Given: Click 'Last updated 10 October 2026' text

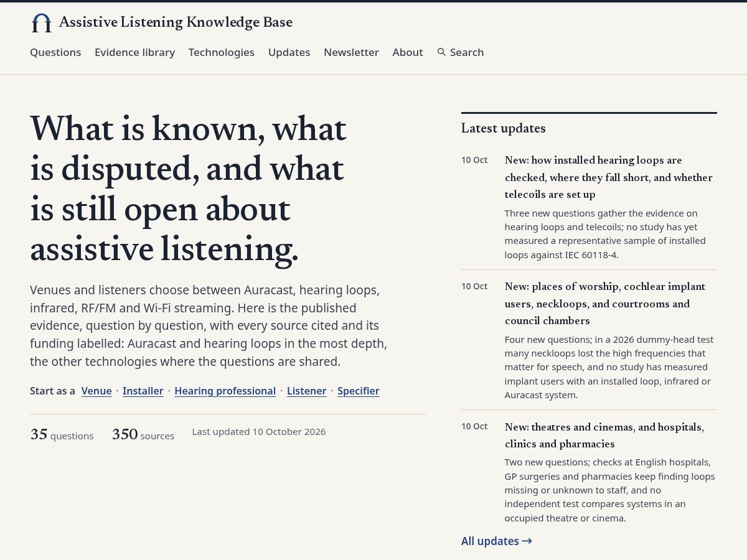Looking at the screenshot, I should [259, 432].
